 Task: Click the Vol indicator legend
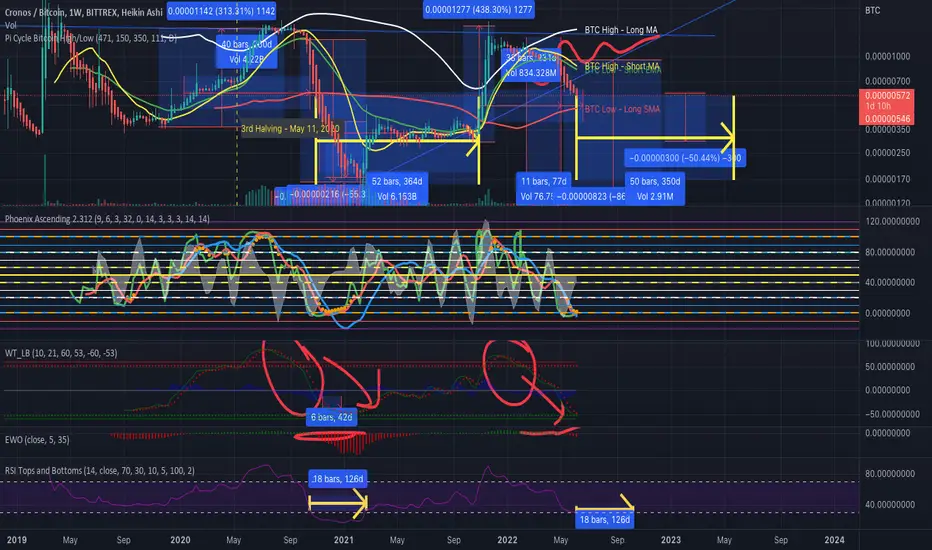pos(11,26)
